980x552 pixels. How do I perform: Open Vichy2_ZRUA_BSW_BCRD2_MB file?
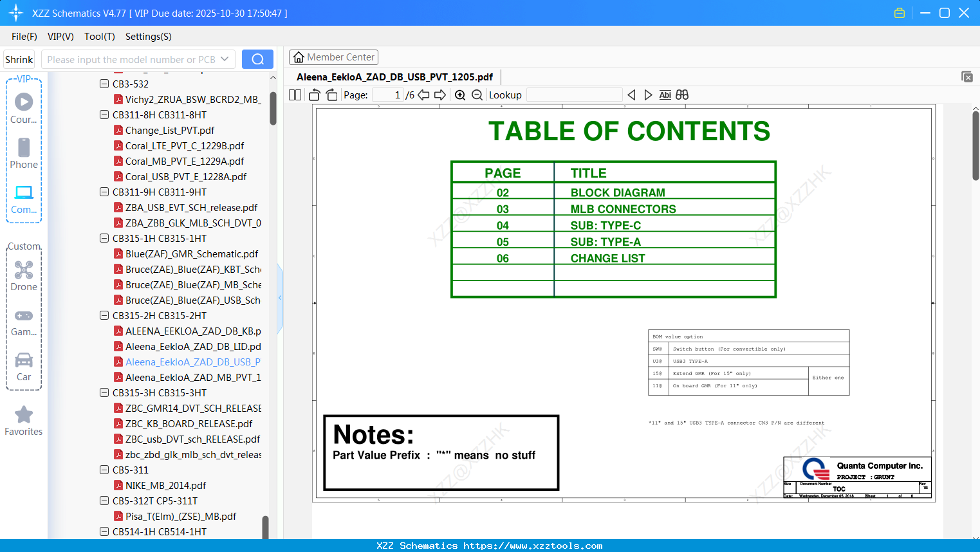[187, 99]
